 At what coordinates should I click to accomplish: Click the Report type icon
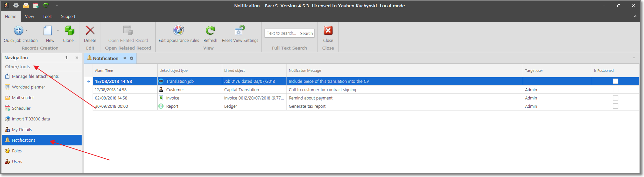161,106
